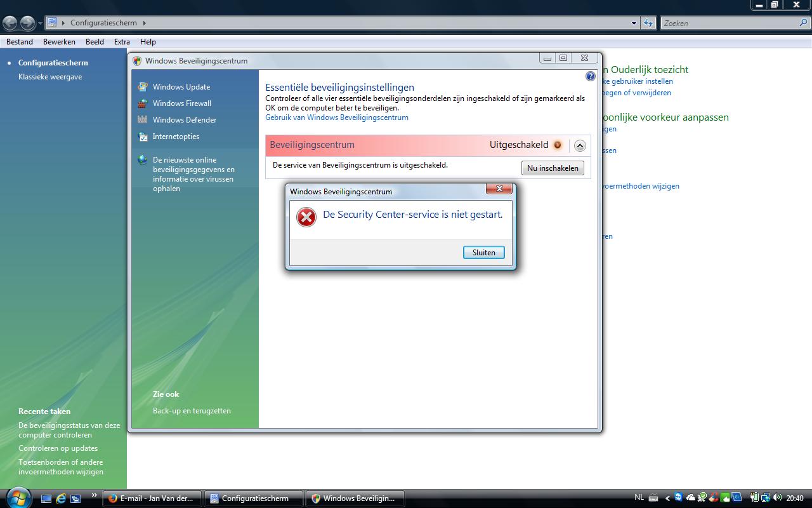This screenshot has width=812, height=508.
Task: Collapse the Beveiligingscentrum section chevron
Action: [x=580, y=145]
